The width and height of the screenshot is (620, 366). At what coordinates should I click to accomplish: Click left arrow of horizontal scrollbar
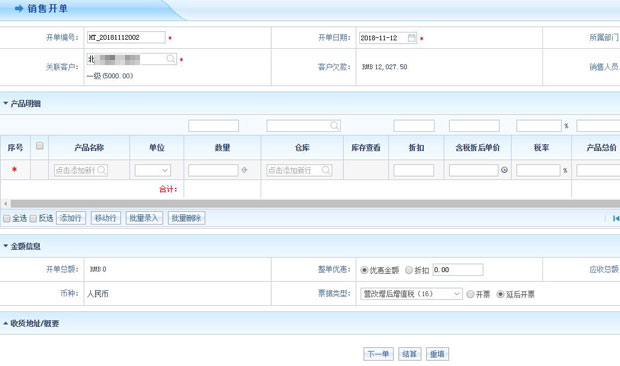click(x=6, y=204)
